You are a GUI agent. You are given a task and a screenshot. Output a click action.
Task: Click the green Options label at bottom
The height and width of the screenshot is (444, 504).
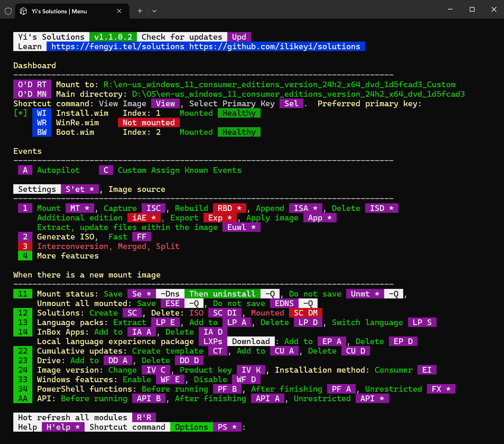(x=191, y=427)
